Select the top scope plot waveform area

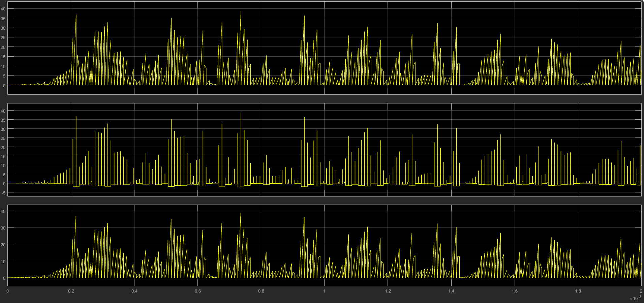(x=324, y=48)
